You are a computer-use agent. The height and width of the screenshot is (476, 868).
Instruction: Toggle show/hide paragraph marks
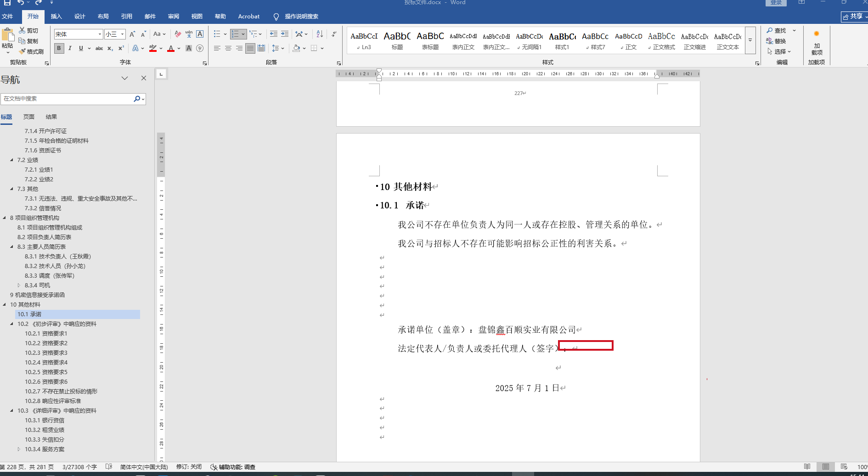334,34
